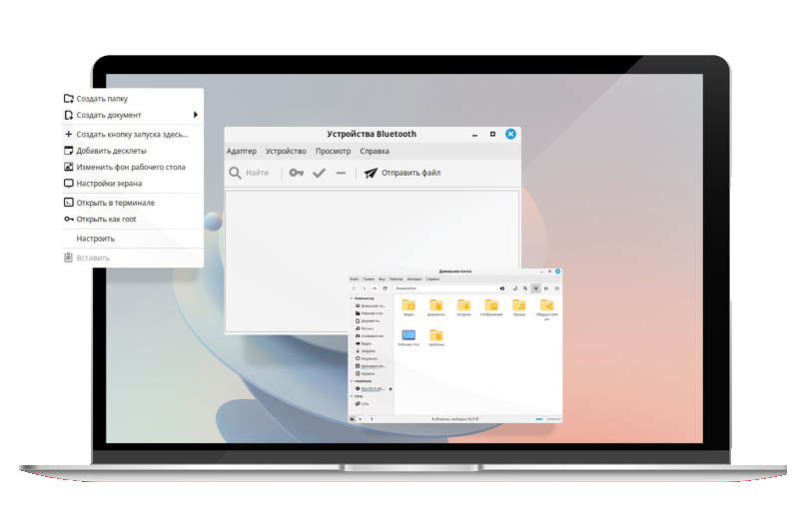Open the Загрузки folder icon
The height and width of the screenshot is (532, 799).
[x=463, y=305]
